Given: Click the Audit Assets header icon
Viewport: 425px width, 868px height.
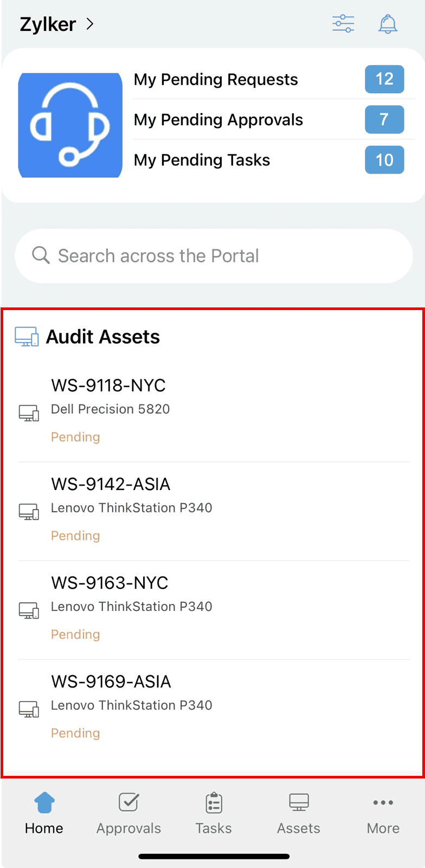Looking at the screenshot, I should click(27, 337).
